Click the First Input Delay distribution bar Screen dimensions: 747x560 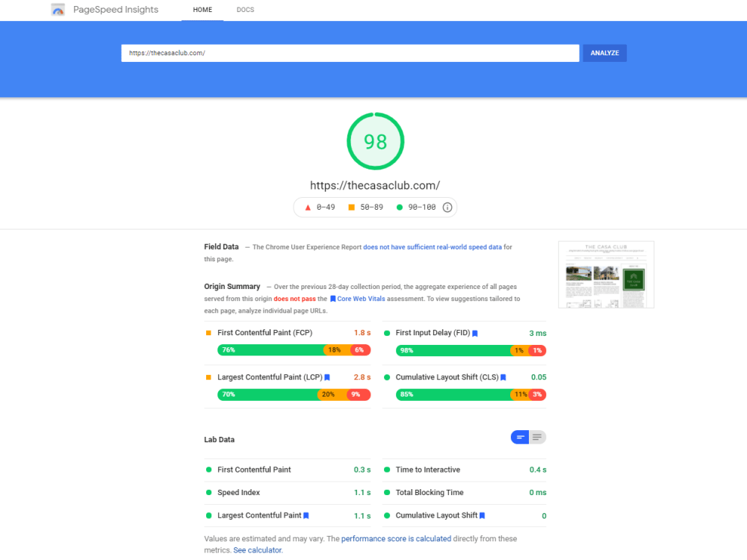tap(471, 350)
